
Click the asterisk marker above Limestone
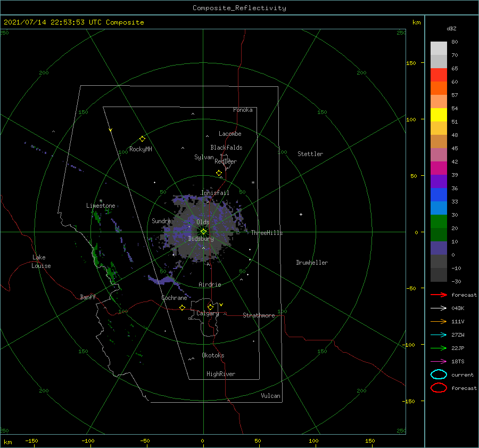(101, 201)
